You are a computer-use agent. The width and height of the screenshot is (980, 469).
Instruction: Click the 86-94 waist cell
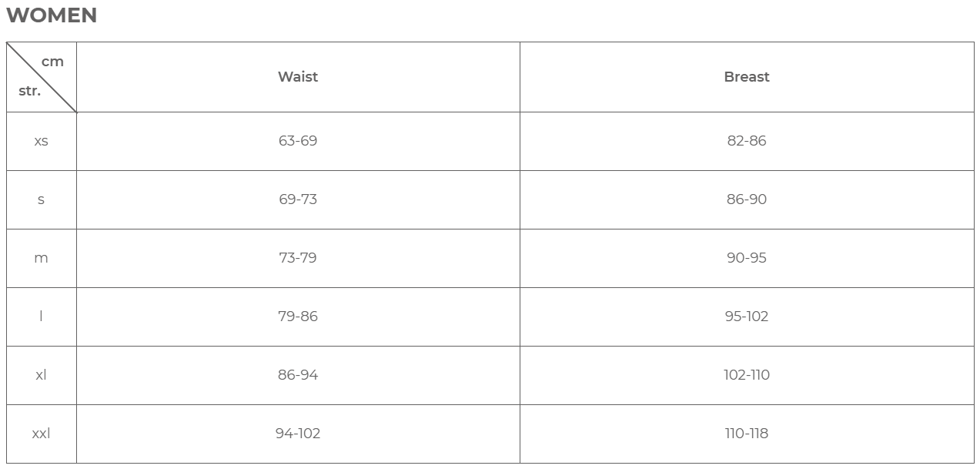click(298, 375)
